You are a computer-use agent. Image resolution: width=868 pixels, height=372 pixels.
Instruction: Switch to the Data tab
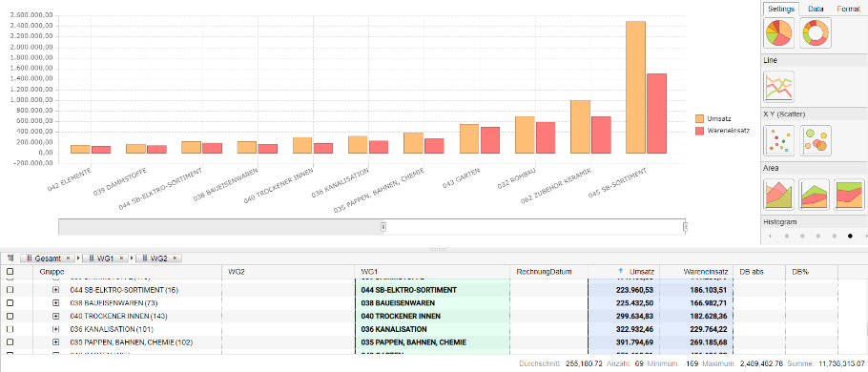tap(816, 9)
